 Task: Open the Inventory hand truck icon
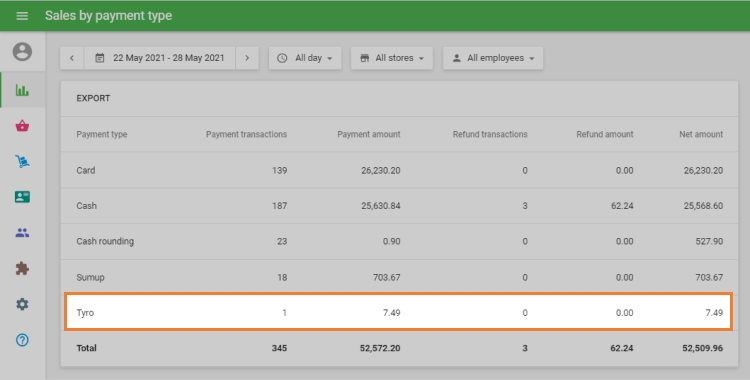tap(22, 161)
